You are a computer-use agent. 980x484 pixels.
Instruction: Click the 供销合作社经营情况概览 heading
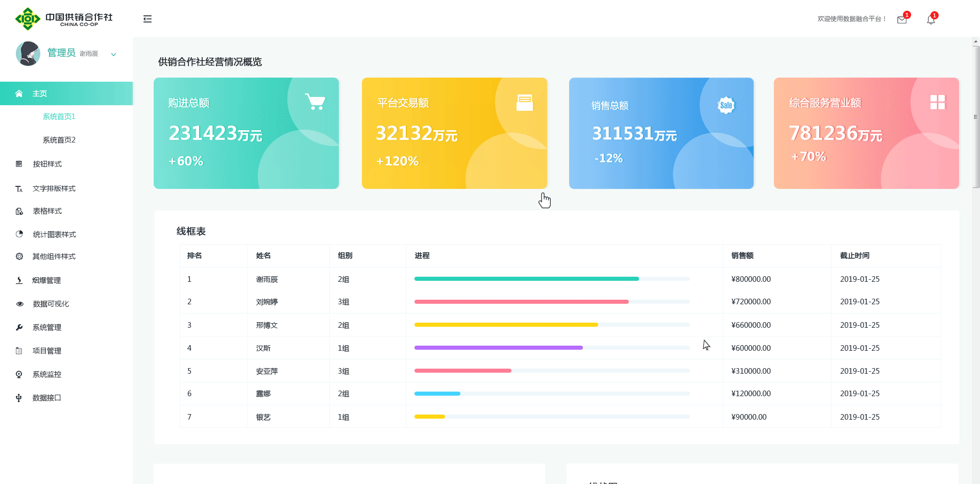(x=210, y=62)
